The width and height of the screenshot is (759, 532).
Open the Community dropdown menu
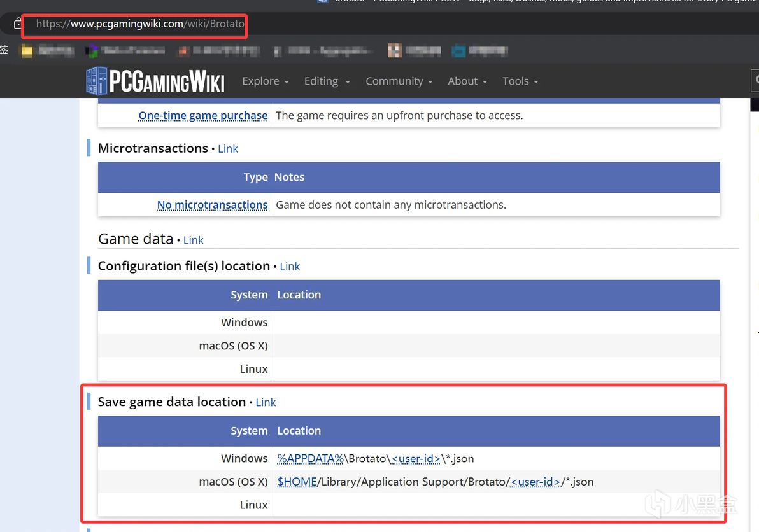pos(399,81)
